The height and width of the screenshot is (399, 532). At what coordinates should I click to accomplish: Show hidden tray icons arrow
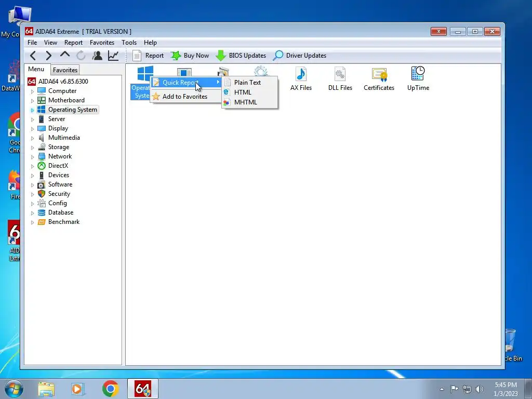coord(442,390)
